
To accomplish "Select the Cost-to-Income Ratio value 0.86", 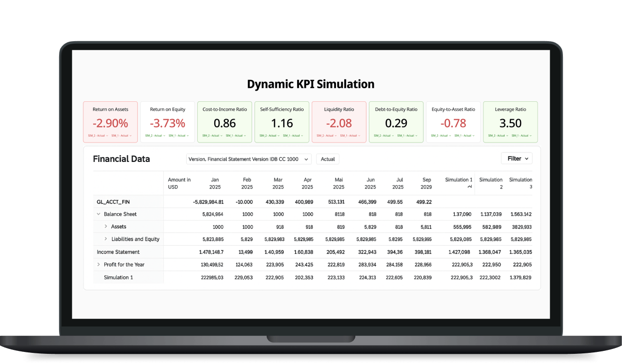I will tap(224, 123).
